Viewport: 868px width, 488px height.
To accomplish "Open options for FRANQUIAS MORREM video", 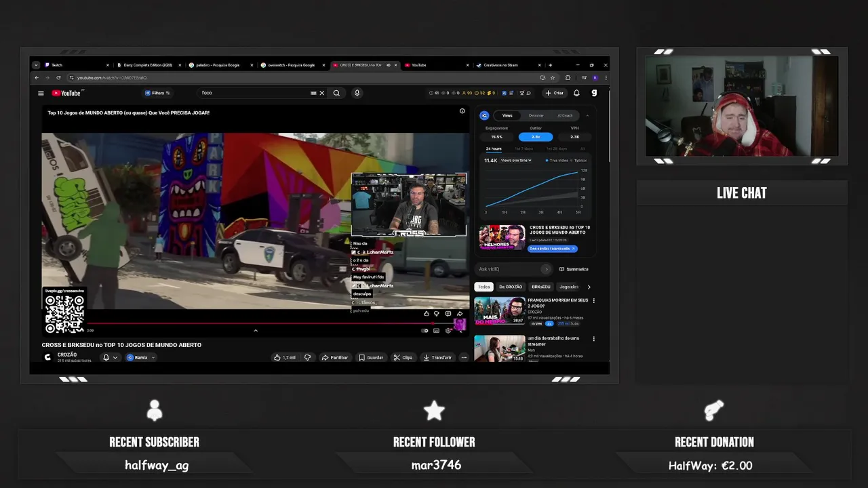I will [x=594, y=300].
